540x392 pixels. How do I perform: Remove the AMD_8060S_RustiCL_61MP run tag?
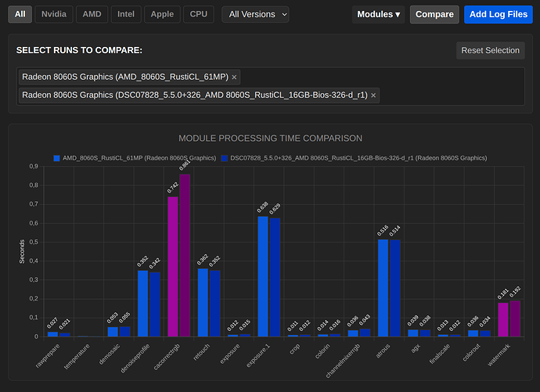(x=234, y=77)
